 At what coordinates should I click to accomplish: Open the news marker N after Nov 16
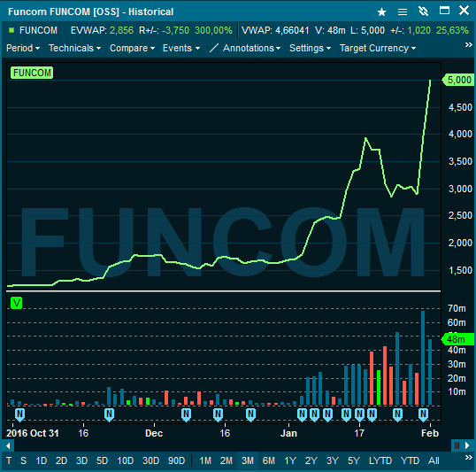pos(109,414)
